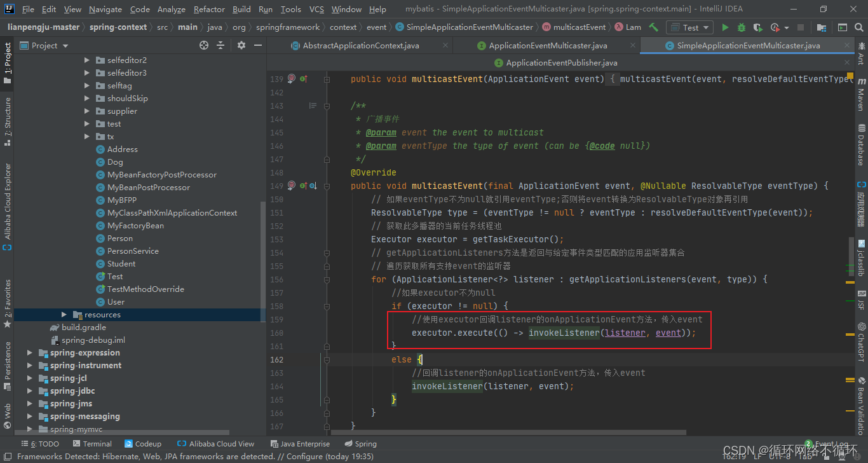Switch to the ApplicationEventMulticaster.java tab
The width and height of the screenshot is (868, 463).
pos(546,45)
